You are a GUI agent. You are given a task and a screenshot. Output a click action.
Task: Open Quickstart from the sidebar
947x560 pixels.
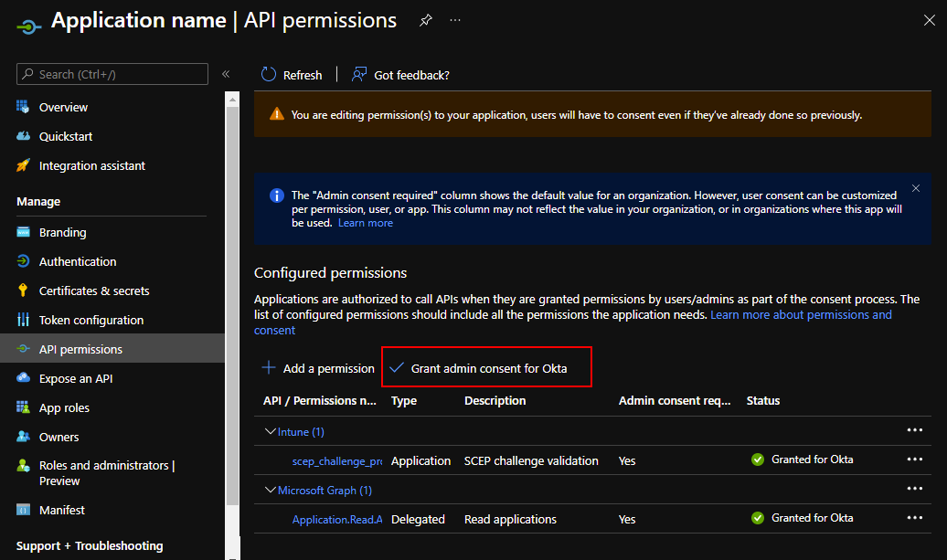[65, 136]
